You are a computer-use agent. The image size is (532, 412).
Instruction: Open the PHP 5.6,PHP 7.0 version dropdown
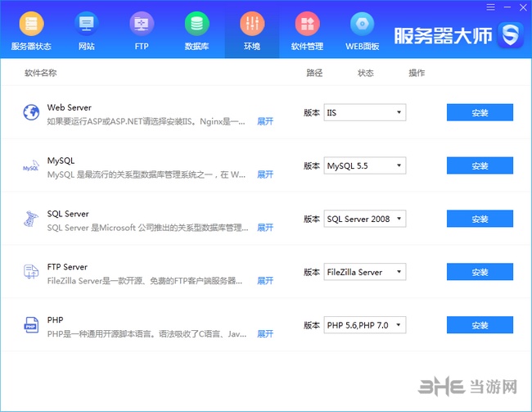tap(365, 325)
